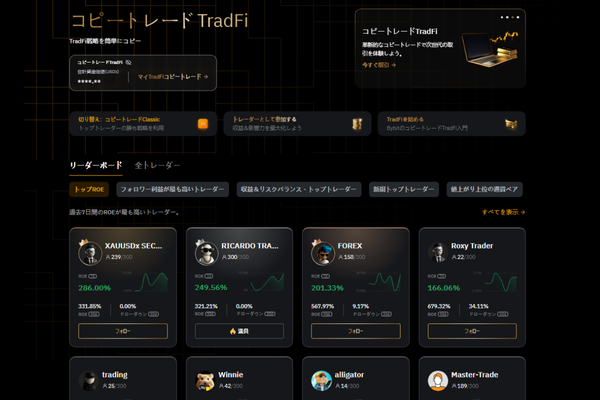Viewport: 600px width, 400px height.
Task: Select 新規トップトレーダー filter
Action: pos(404,189)
